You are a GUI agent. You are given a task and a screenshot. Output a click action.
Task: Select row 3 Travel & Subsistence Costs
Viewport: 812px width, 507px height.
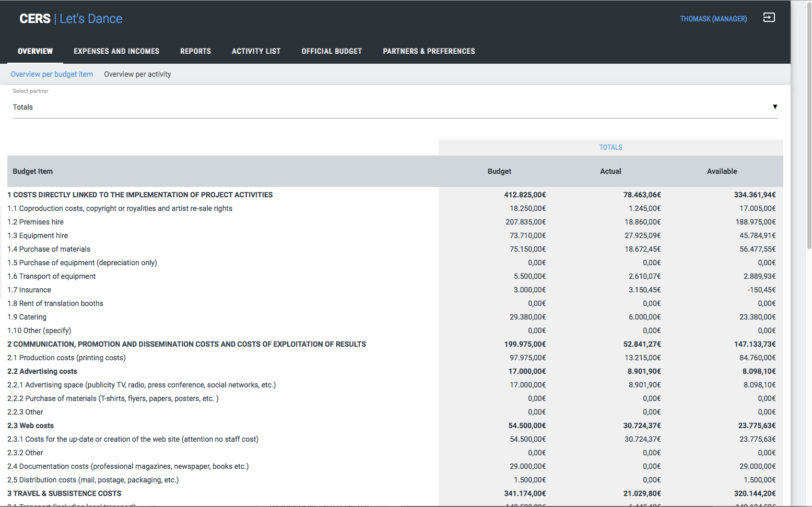(x=395, y=493)
